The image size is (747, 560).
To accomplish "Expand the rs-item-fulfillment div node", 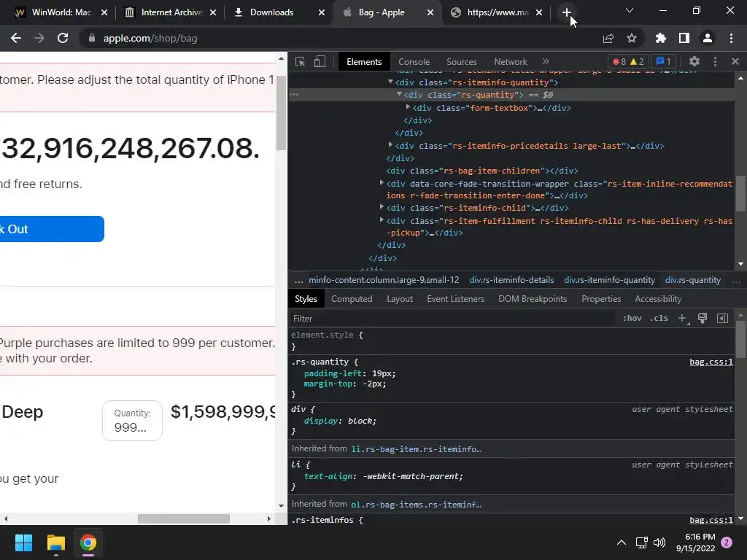I will (x=382, y=220).
